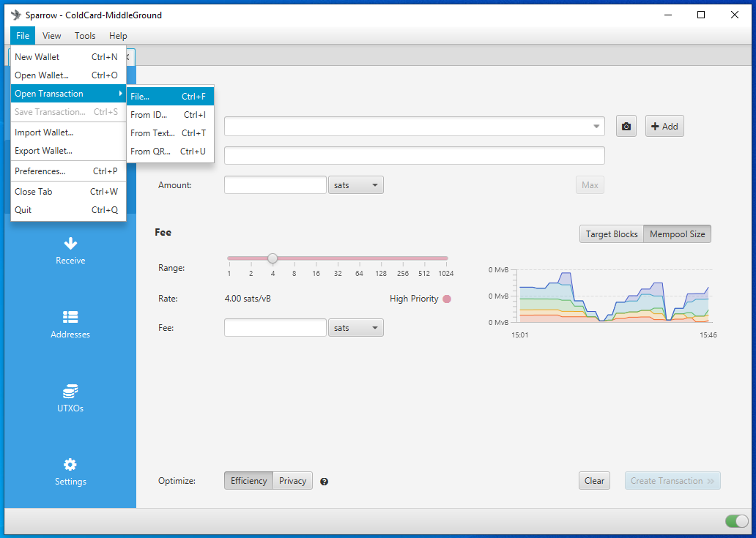
Task: Click the High Priority indicator dot
Action: pyautogui.click(x=447, y=299)
